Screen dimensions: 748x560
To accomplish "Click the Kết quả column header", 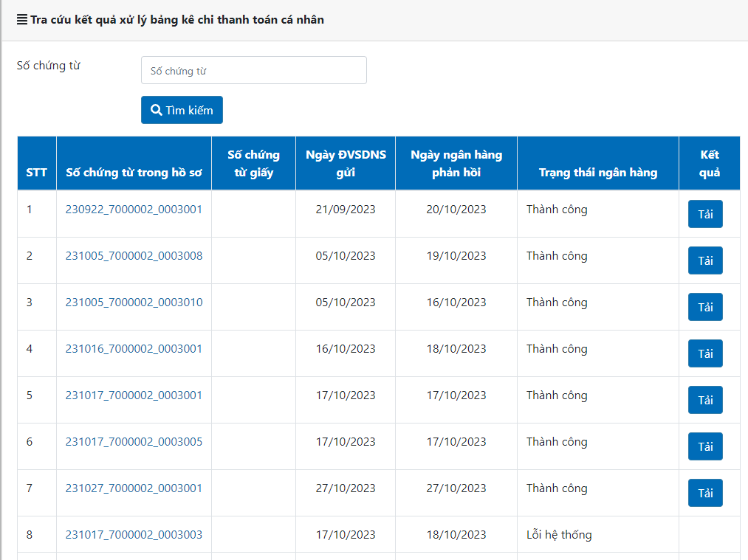I will pos(710,164).
